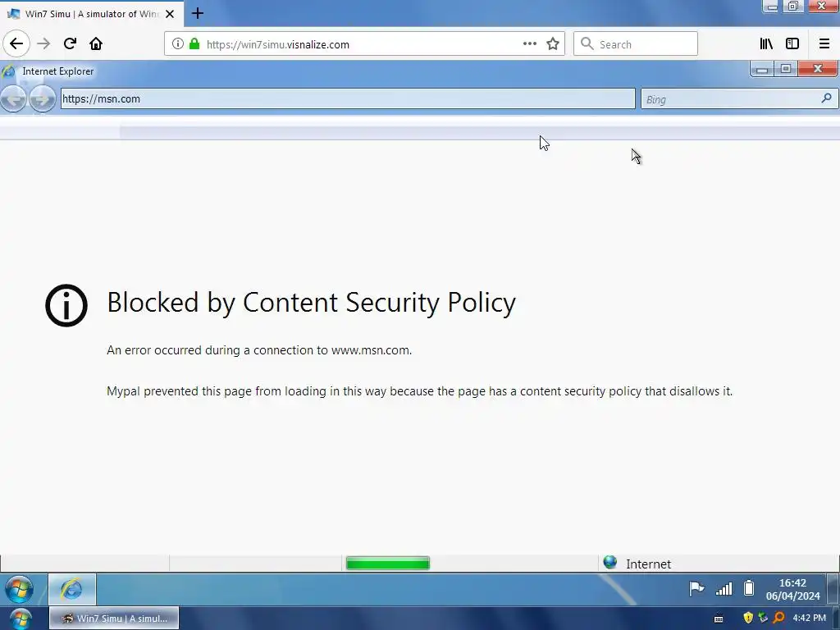Click the 'An error occurred' message text
Viewport: 840px width, 630px height.
coord(259,350)
